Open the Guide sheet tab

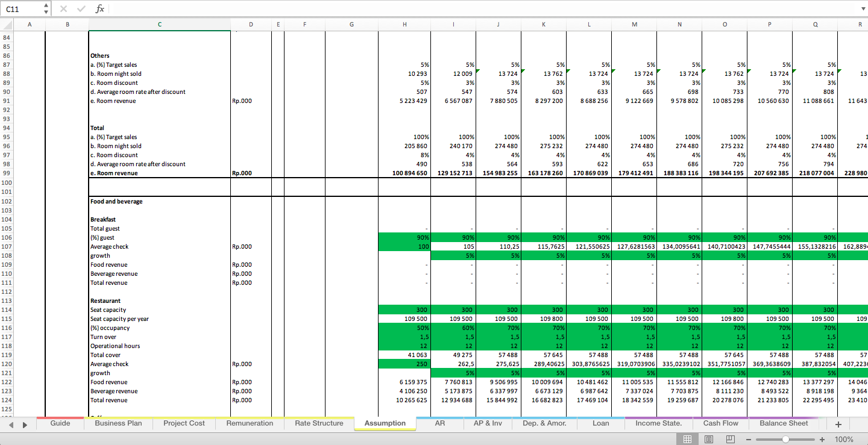[60, 423]
